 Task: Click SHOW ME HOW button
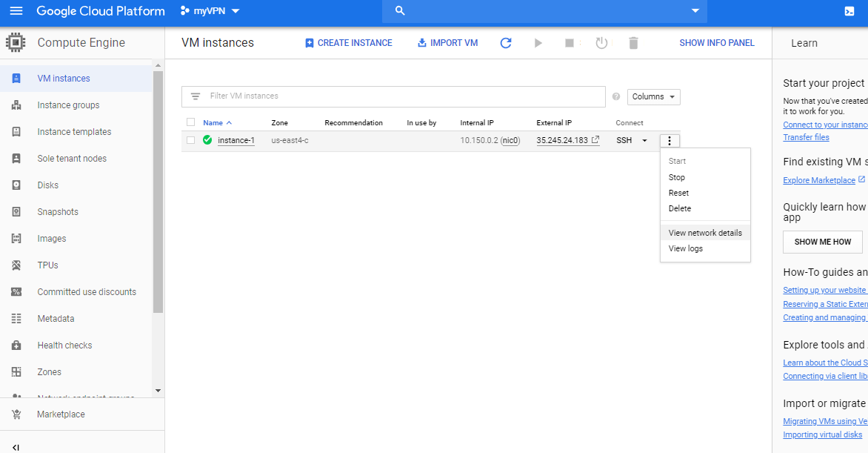coord(823,242)
